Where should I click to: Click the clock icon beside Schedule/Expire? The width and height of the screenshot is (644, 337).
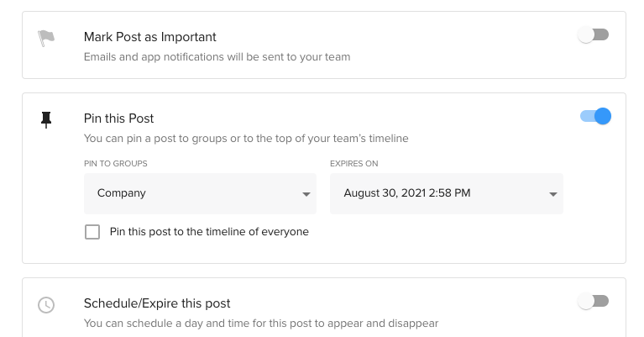46,305
